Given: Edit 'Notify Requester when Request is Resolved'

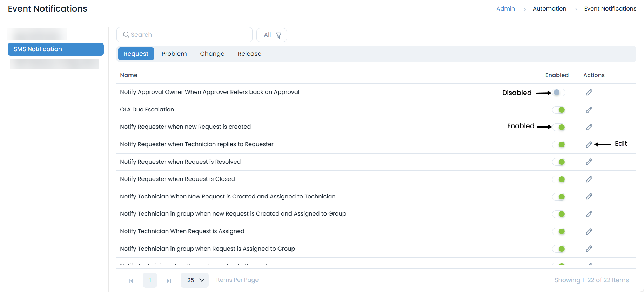Looking at the screenshot, I should tap(589, 162).
